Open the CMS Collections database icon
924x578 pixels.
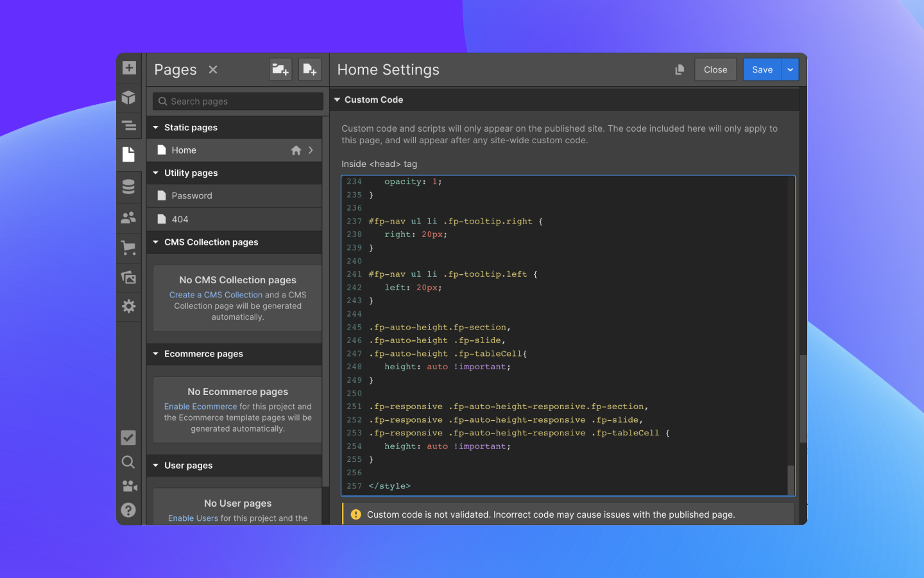click(x=129, y=187)
